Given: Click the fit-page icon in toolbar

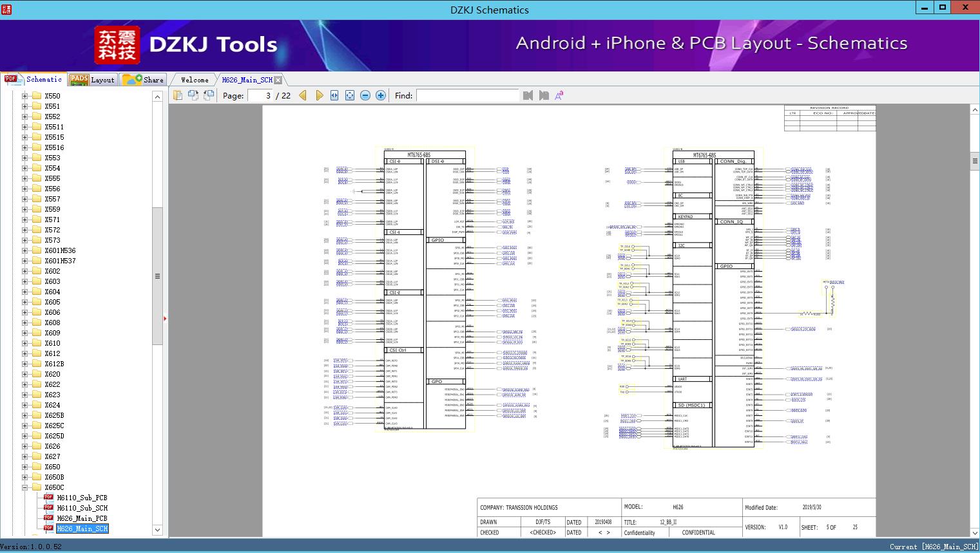Looking at the screenshot, I should pyautogui.click(x=350, y=95).
